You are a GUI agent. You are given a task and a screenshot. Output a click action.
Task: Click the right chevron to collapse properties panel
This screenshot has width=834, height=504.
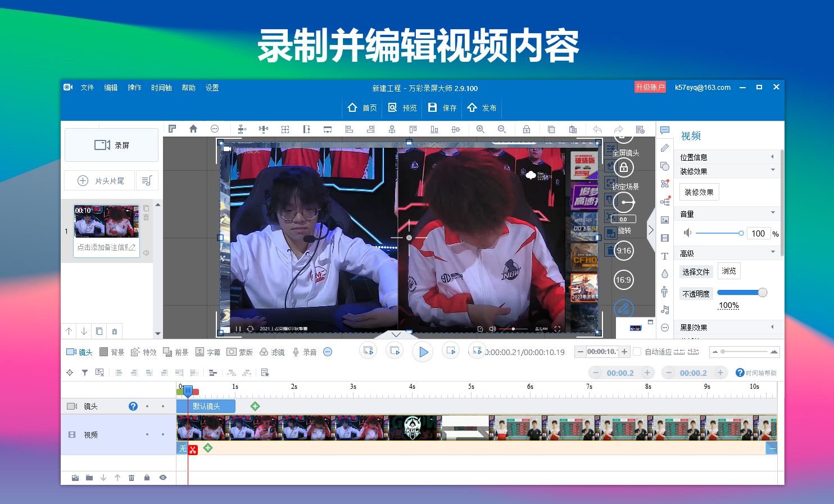(x=651, y=230)
